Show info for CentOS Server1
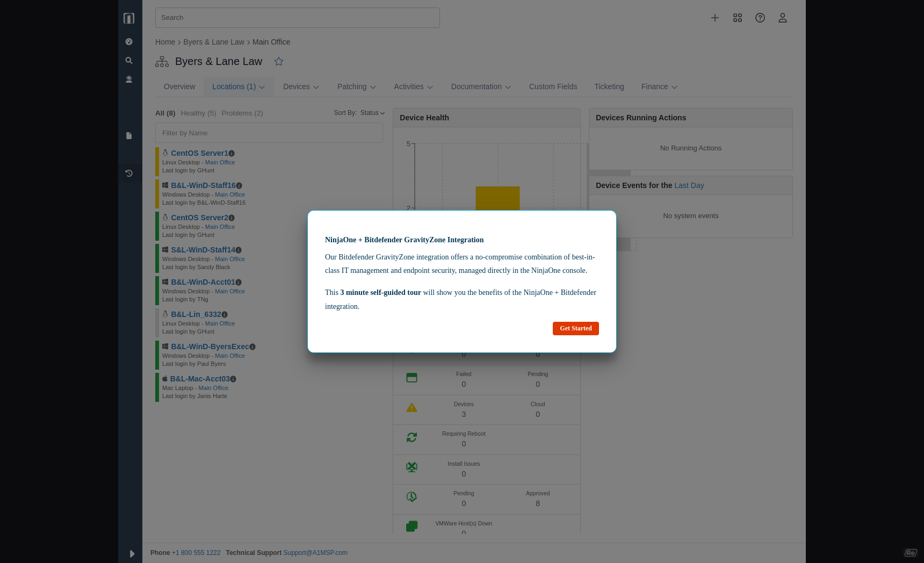Image resolution: width=924 pixels, height=563 pixels. pos(232,154)
